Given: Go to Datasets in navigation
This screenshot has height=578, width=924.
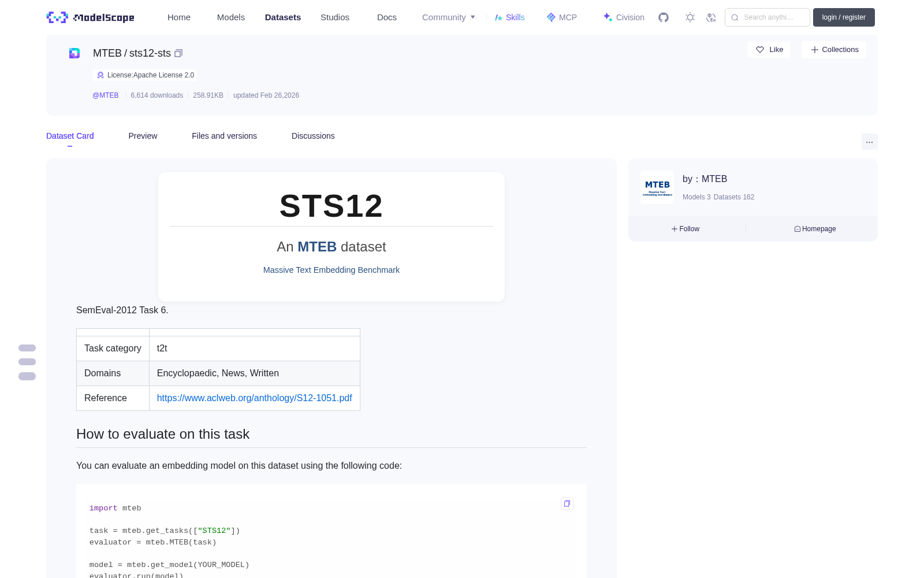Looking at the screenshot, I should point(283,17).
